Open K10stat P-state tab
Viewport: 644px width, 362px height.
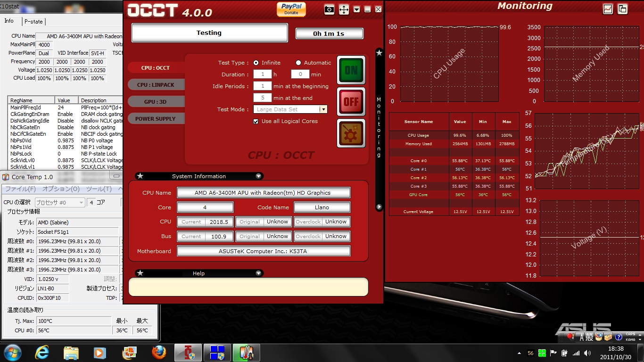[x=33, y=21]
